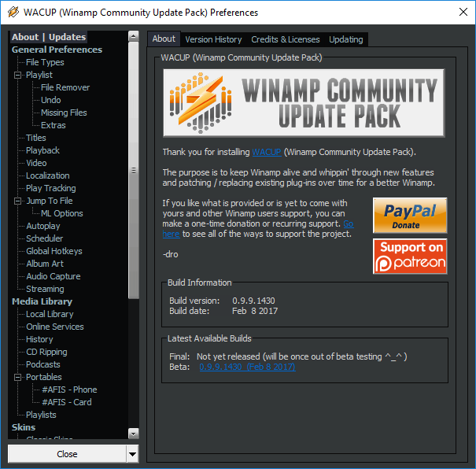Select #AFIS - Phone device
The image size is (476, 469).
pyautogui.click(x=69, y=390)
